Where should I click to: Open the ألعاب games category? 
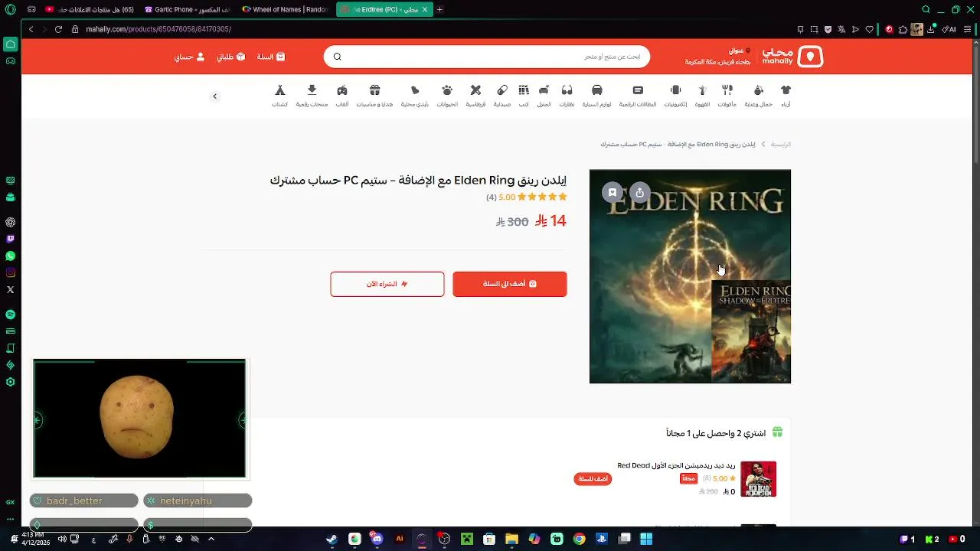342,96
